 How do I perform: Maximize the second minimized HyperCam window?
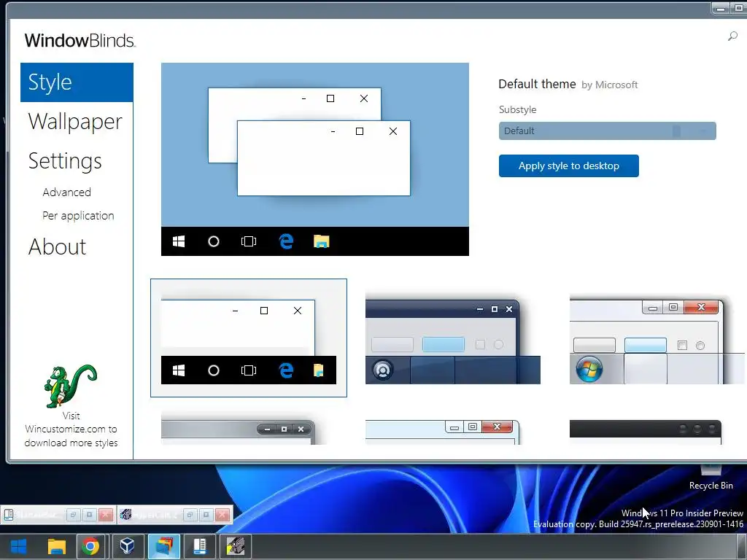tap(206, 515)
